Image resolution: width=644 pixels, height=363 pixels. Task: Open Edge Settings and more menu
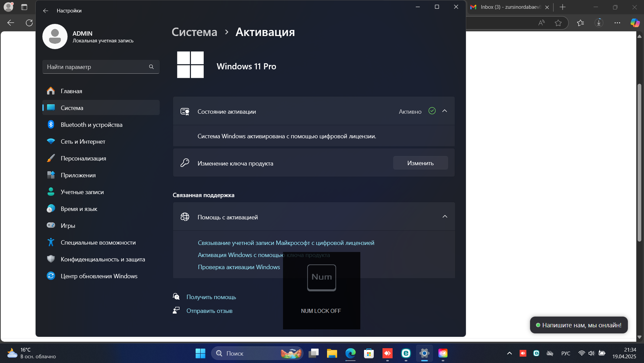click(617, 23)
